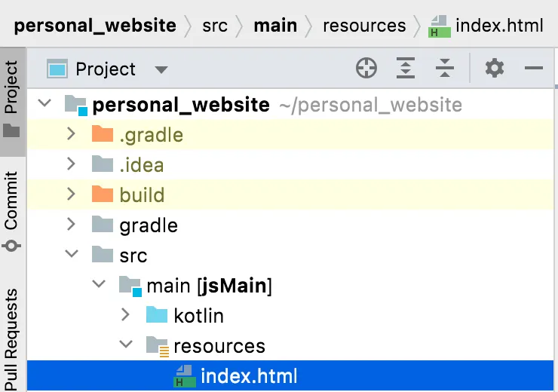The width and height of the screenshot is (558, 392).
Task: Open the Project view dropdown
Action: [161, 69]
